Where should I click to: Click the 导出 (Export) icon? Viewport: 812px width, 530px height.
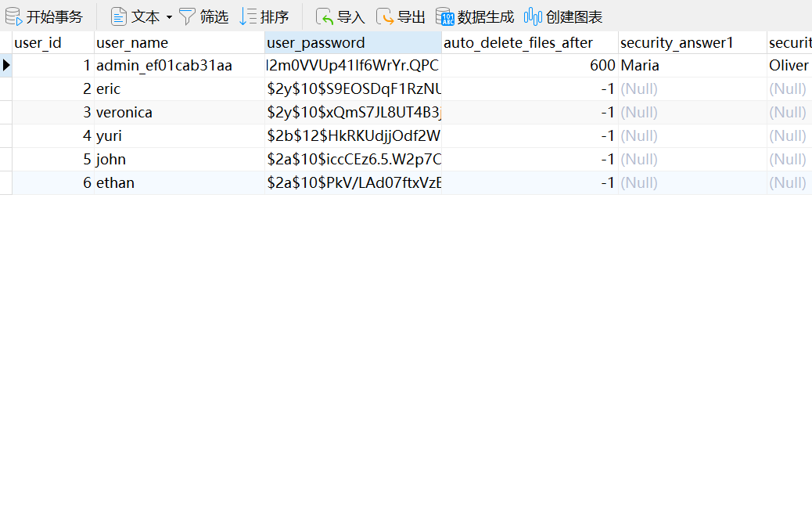click(x=385, y=16)
